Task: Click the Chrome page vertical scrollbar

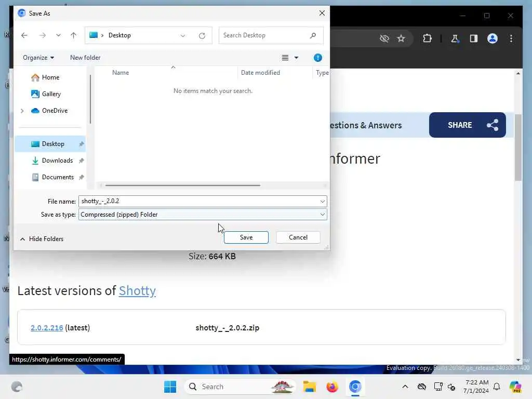Action: (518, 148)
